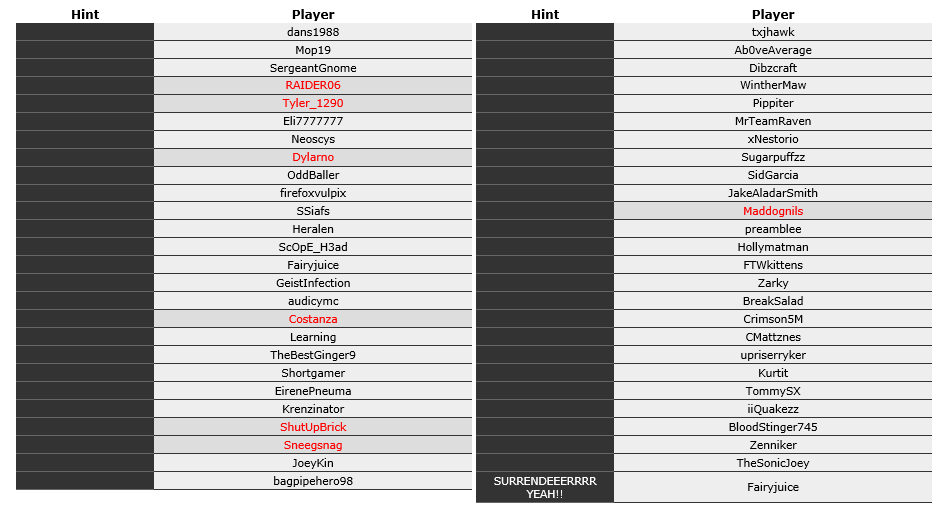The width and height of the screenshot is (950, 510).
Task: Click the TheSonicJoey player cell
Action: (773, 463)
